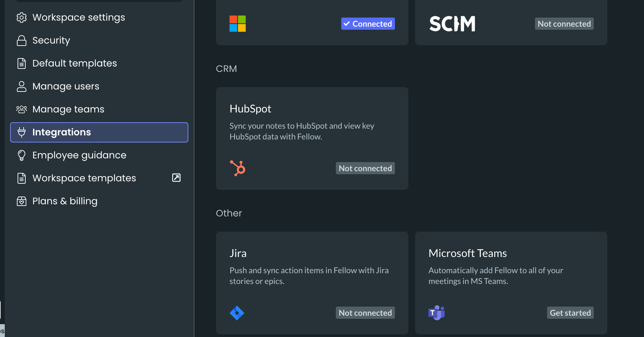Image resolution: width=644 pixels, height=337 pixels.
Task: Go to Default templates
Action: point(99,63)
